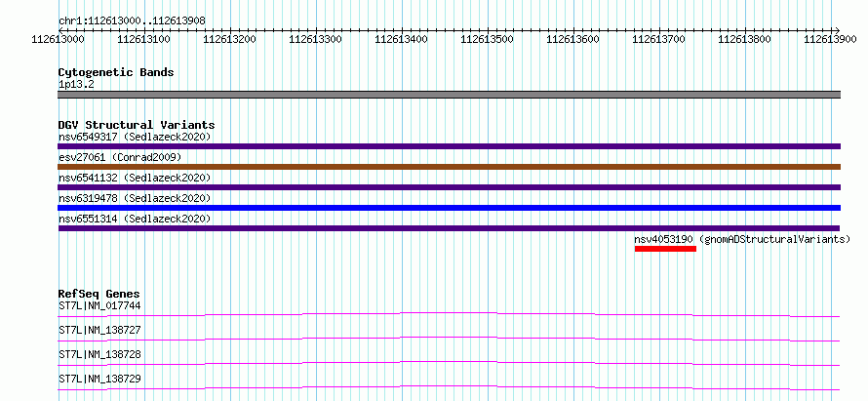The height and width of the screenshot is (401, 868).
Task: Open variant nsv6551314 (Sedlazeck2020) label
Action: tap(135, 219)
